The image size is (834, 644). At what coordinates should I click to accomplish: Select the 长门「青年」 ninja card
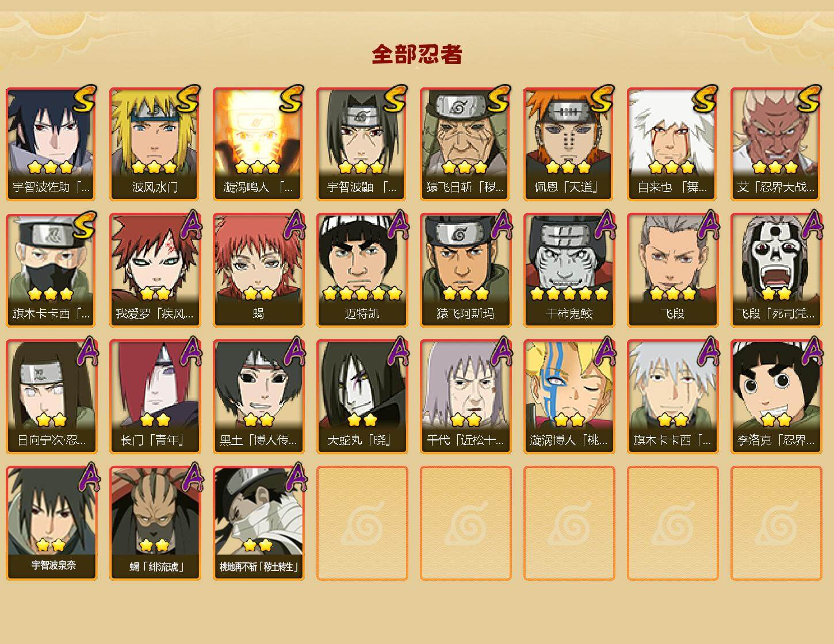[x=155, y=397]
